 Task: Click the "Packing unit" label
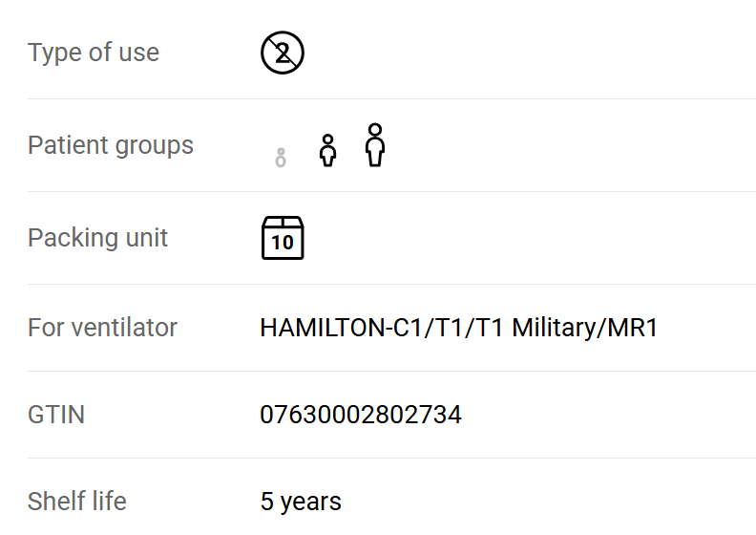click(x=97, y=238)
